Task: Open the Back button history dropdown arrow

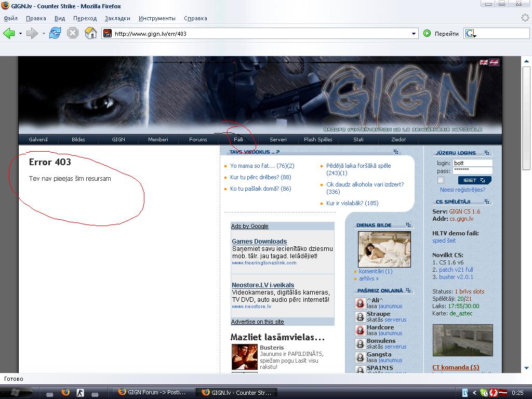Action: [x=20, y=33]
